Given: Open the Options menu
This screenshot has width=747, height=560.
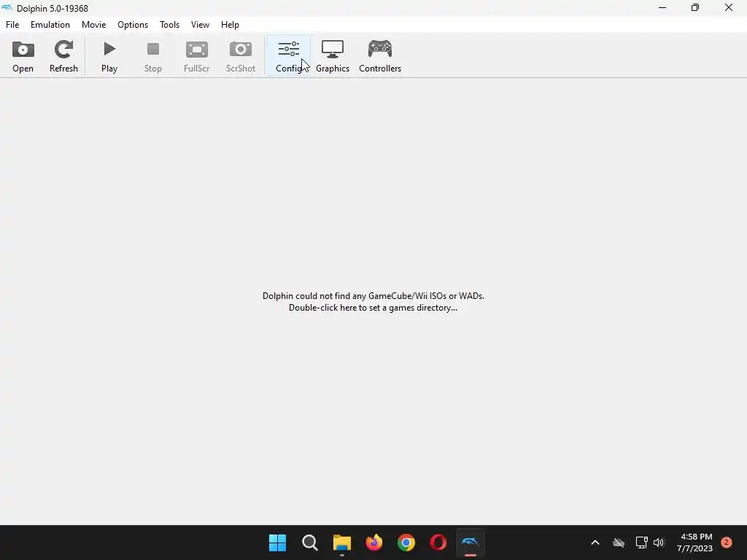Looking at the screenshot, I should [x=133, y=25].
